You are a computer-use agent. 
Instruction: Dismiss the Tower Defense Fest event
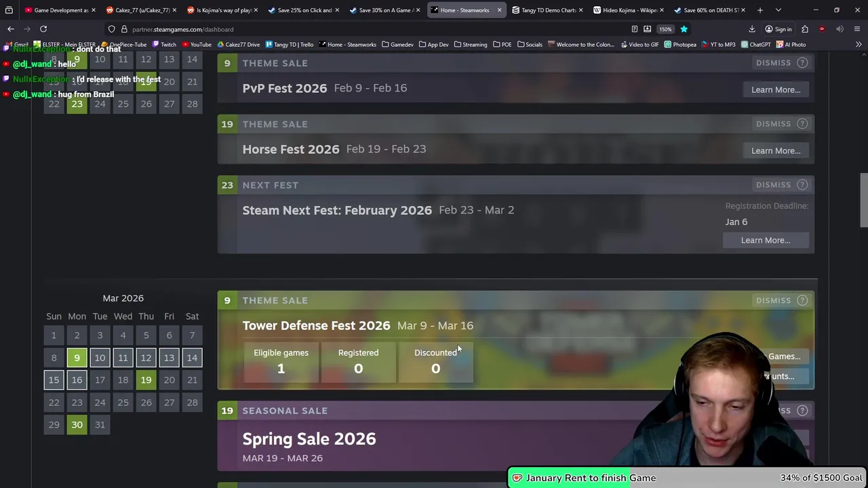pos(773,300)
